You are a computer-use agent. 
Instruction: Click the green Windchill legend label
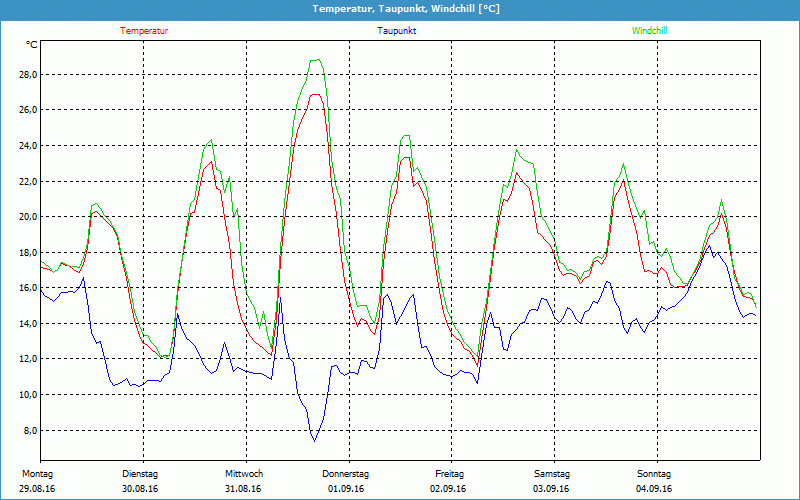click(649, 31)
